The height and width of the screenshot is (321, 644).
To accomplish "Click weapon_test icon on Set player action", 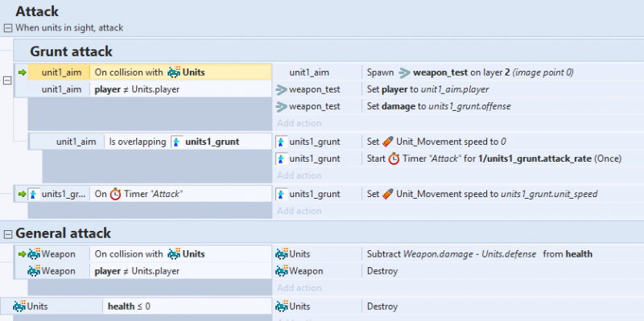I will click(281, 89).
